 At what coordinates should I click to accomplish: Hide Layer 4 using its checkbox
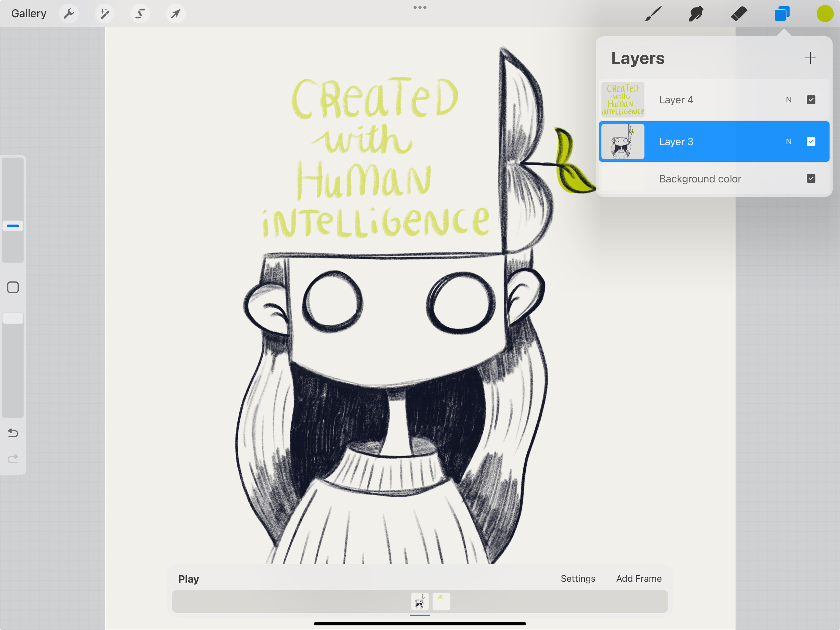pyautogui.click(x=811, y=100)
